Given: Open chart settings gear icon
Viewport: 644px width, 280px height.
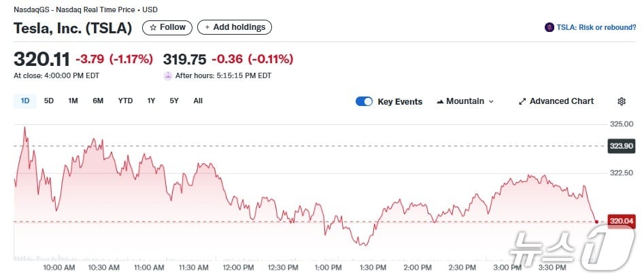Looking at the screenshot, I should (621, 101).
